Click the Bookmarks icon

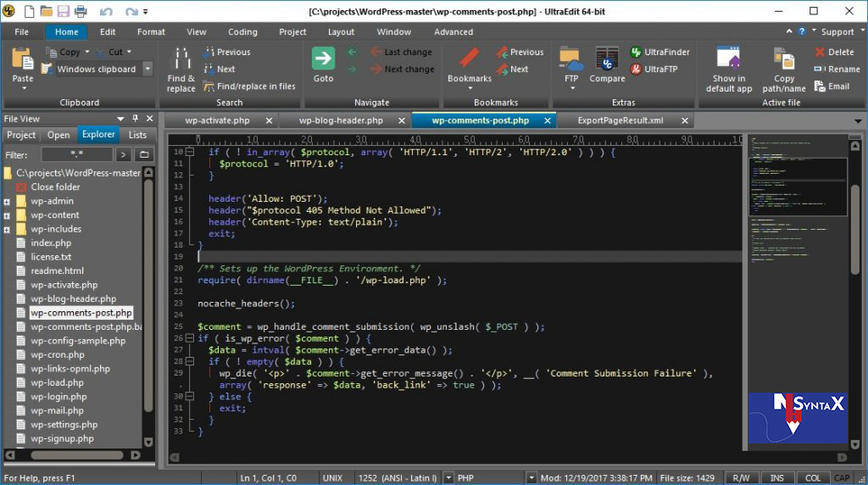click(x=469, y=59)
